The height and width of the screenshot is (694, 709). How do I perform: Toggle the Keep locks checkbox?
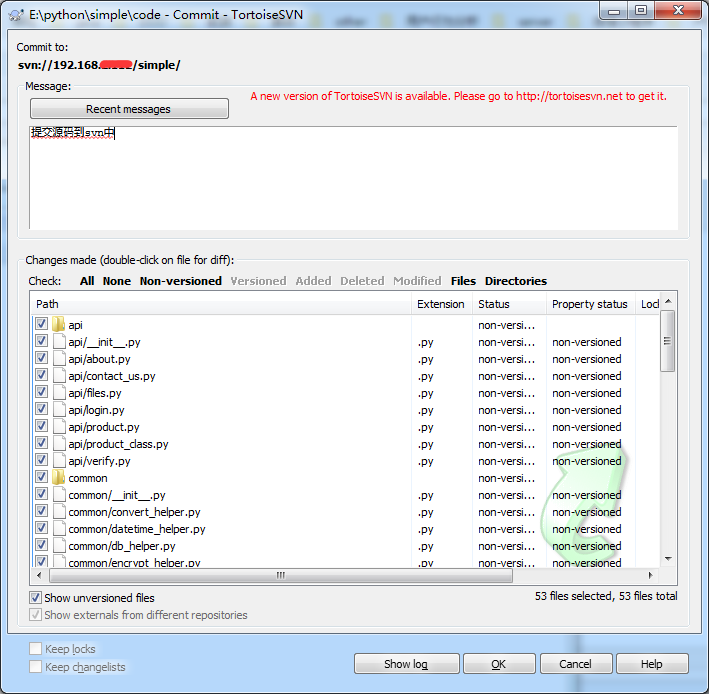[x=35, y=649]
